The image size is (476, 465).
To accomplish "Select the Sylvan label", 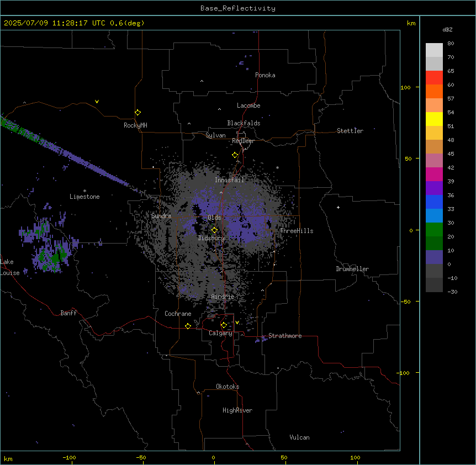I will pos(215,135).
